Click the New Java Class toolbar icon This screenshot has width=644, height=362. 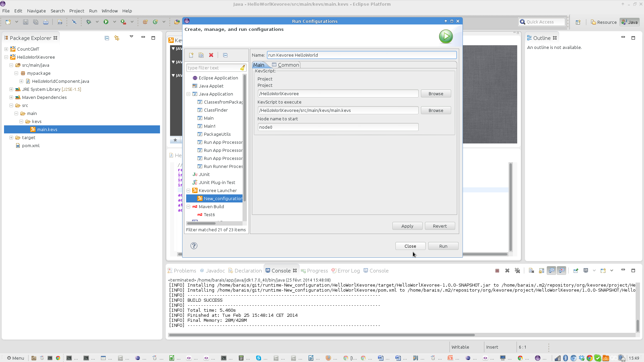[x=155, y=22]
